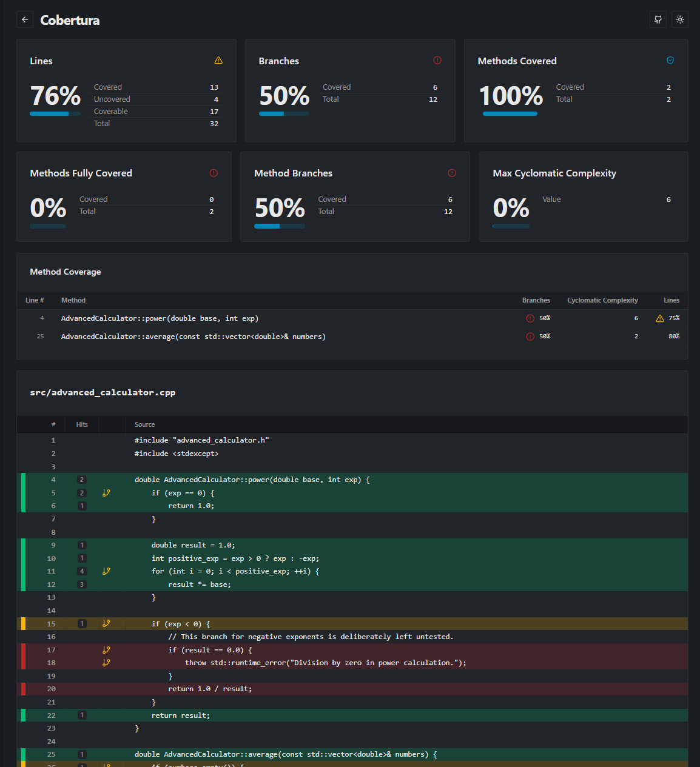Screen dimensions: 700x767
Task: Click the Branches column header in Method Coverage
Action: (x=536, y=300)
